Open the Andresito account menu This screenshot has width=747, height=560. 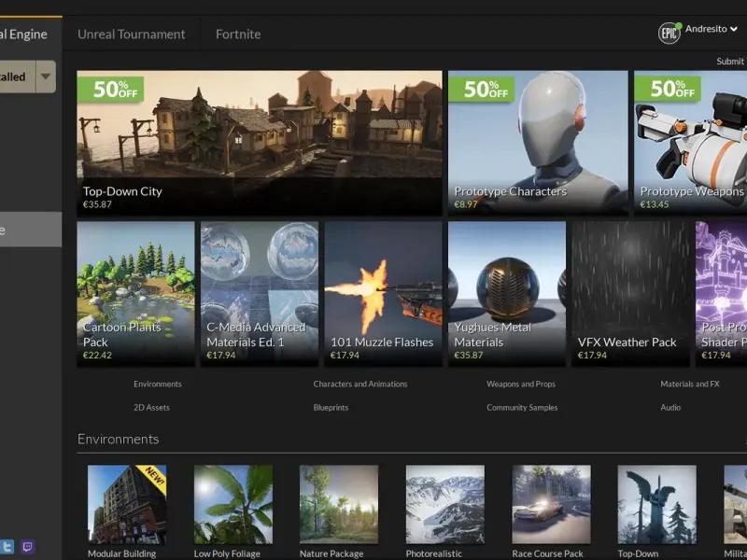click(x=712, y=29)
